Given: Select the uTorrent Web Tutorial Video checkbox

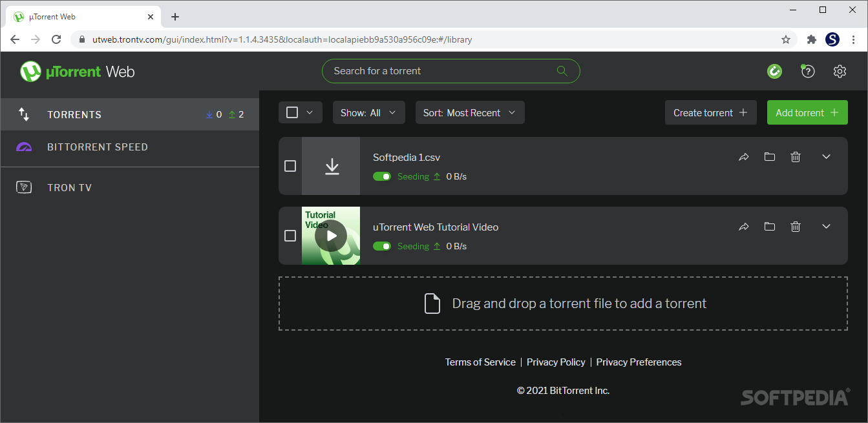Looking at the screenshot, I should (290, 236).
